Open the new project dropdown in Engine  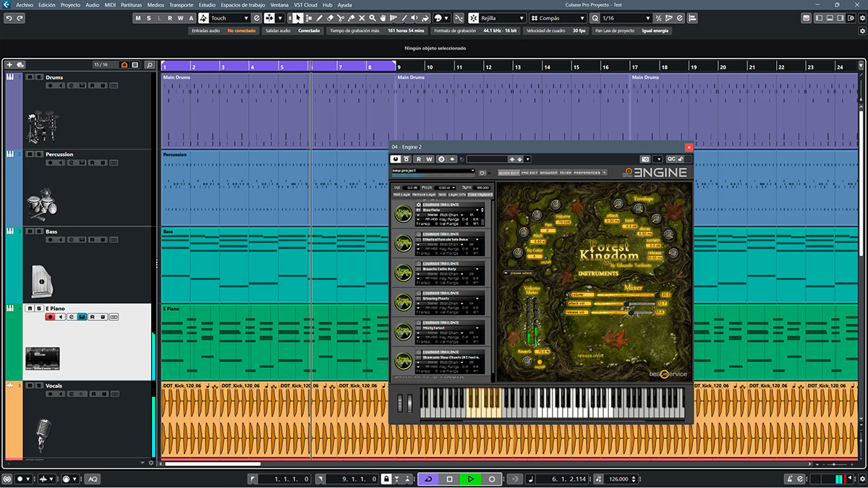coord(433,171)
